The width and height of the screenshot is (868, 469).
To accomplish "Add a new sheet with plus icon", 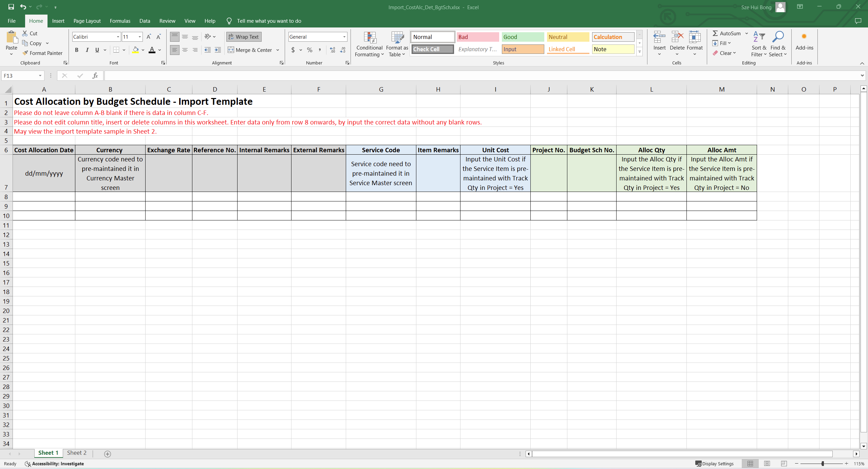I will (x=108, y=454).
